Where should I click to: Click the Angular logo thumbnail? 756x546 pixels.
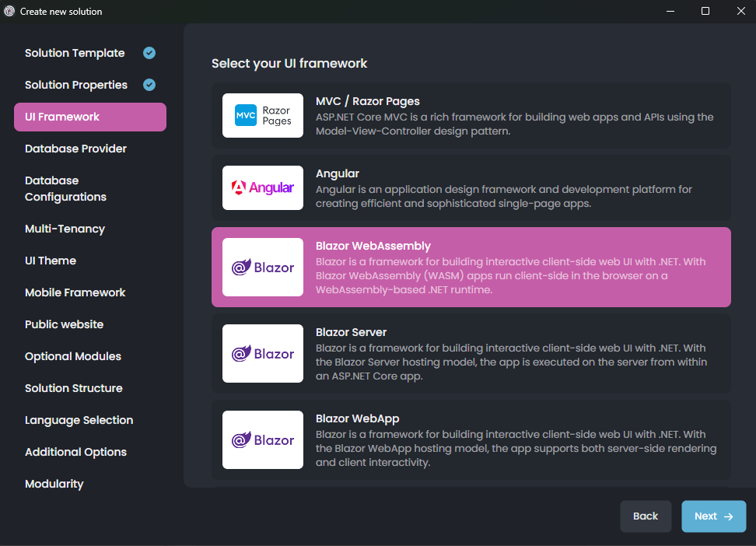click(x=263, y=187)
